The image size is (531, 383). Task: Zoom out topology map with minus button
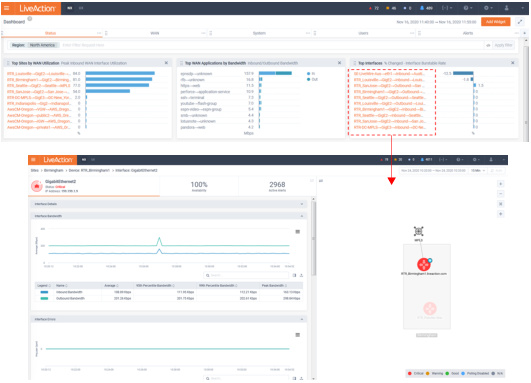click(501, 194)
